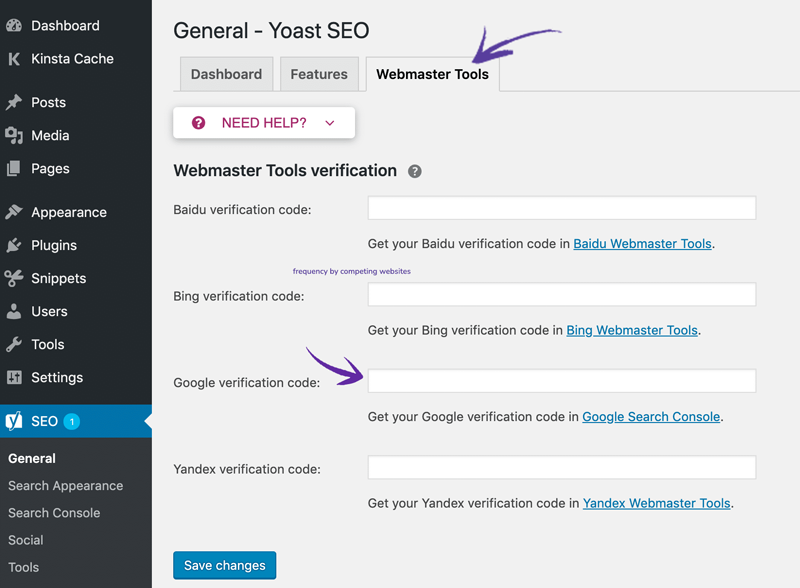
Task: Open Appearance in the sidebar
Action: [69, 212]
